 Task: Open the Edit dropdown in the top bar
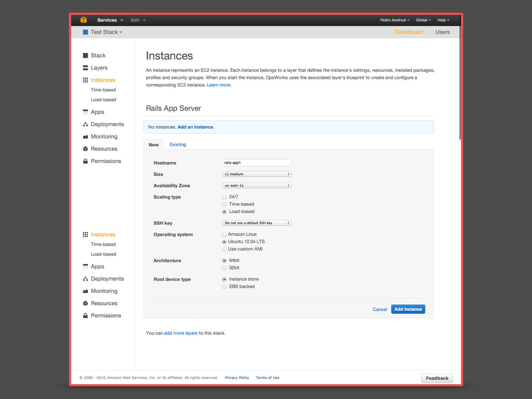click(x=138, y=20)
